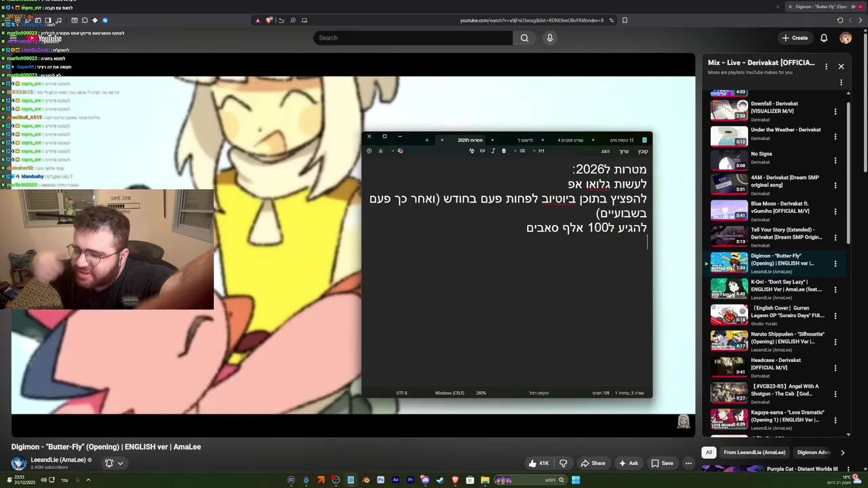Bookmark page icon in browser toolbar
The height and width of the screenshot is (488, 868).
(625, 20)
